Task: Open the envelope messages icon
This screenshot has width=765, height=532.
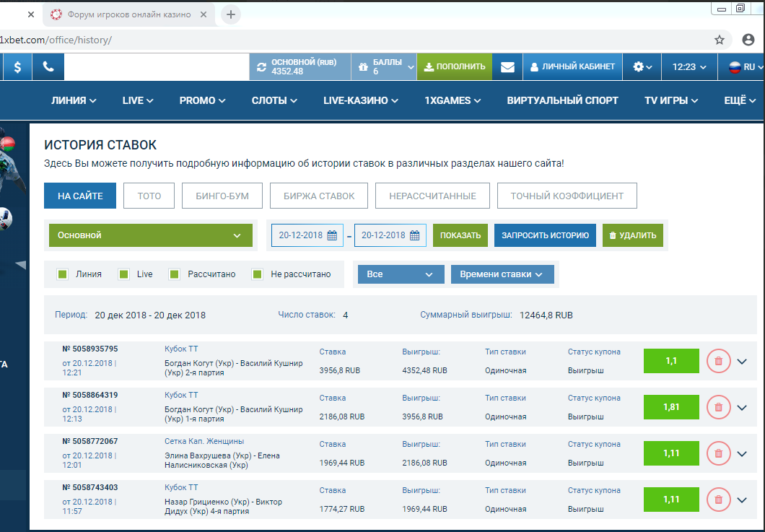Action: 507,66
